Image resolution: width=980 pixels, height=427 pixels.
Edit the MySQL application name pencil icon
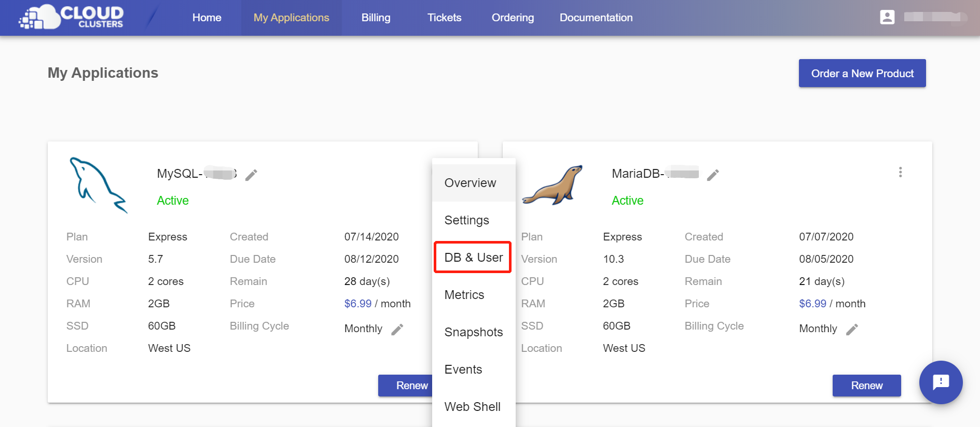point(251,175)
